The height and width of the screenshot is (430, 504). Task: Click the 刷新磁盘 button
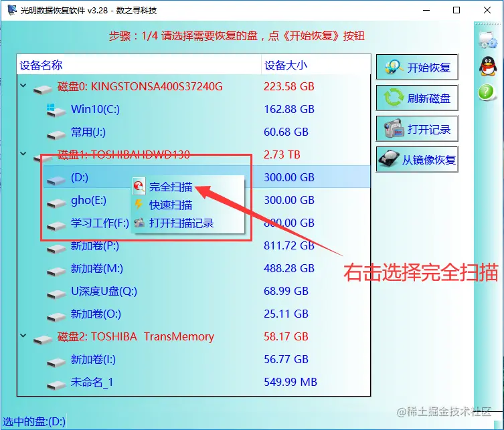point(417,98)
